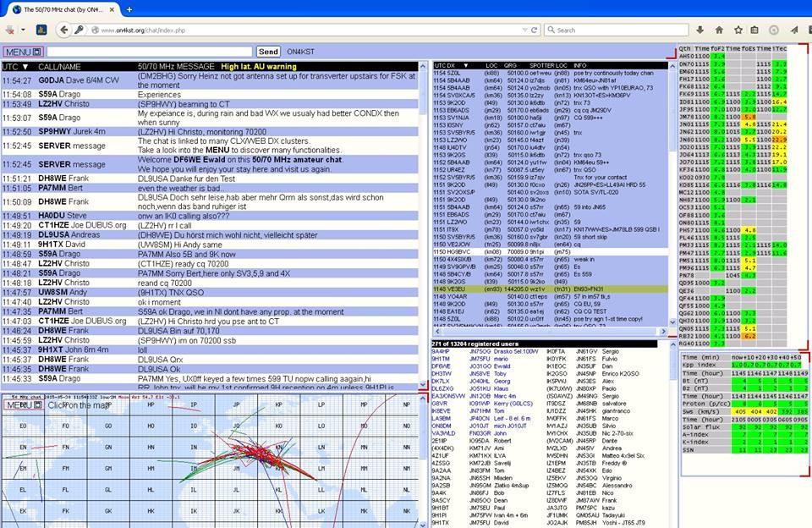Select user DF6WE in registered users list

pos(441,366)
